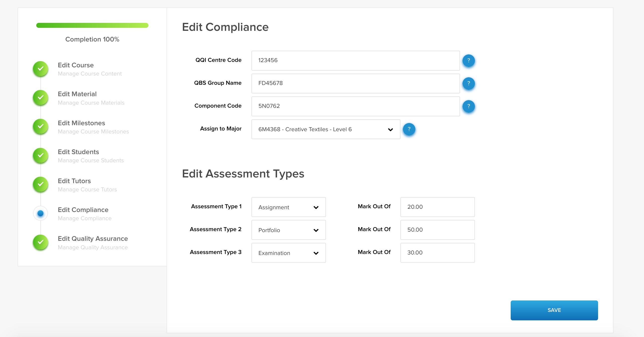The height and width of the screenshot is (337, 644).
Task: Open the Assign to Major dropdown
Action: (x=325, y=129)
